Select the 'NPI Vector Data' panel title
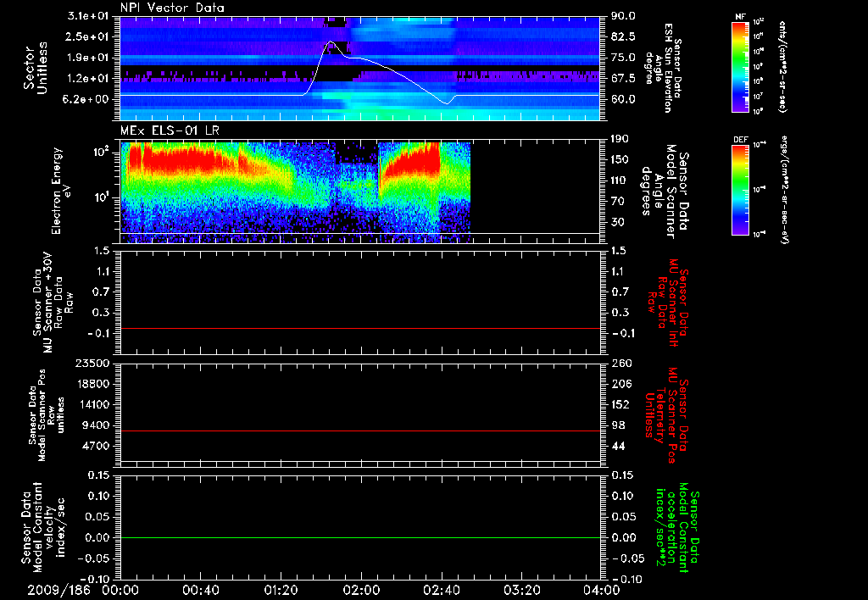868x600 pixels. (172, 8)
